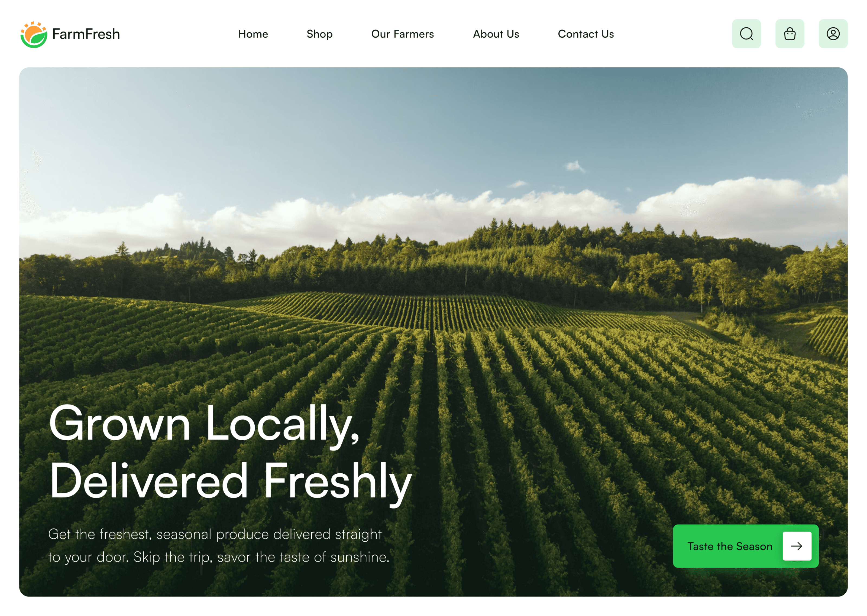Click the FarmFresh brand name text

click(86, 34)
